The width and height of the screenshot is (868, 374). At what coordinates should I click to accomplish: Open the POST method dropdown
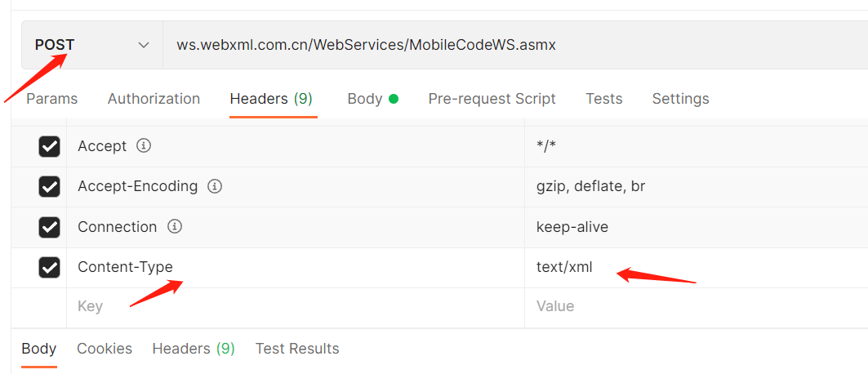[x=91, y=45]
